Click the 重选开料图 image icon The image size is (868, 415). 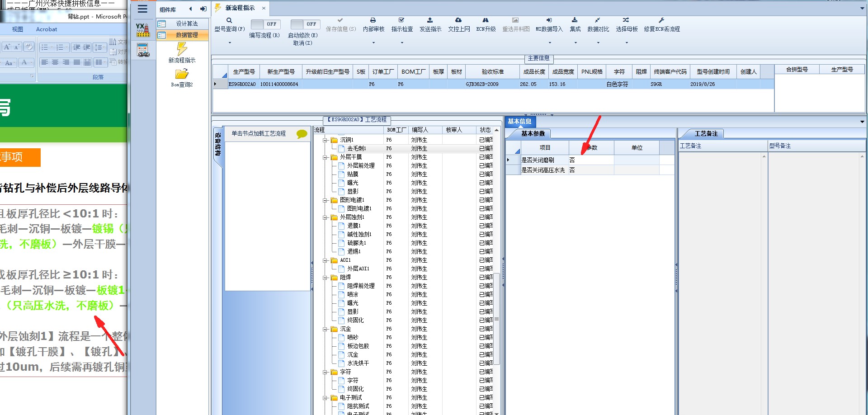(515, 20)
